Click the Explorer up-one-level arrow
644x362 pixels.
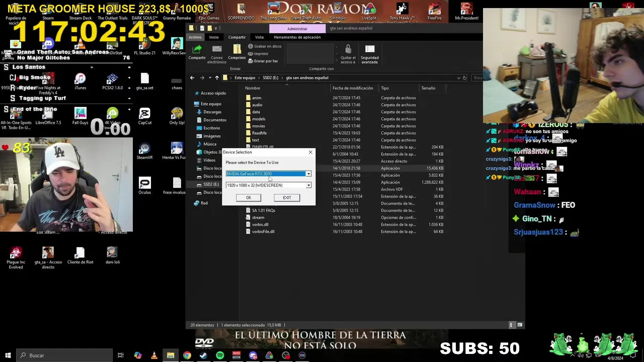(217, 78)
